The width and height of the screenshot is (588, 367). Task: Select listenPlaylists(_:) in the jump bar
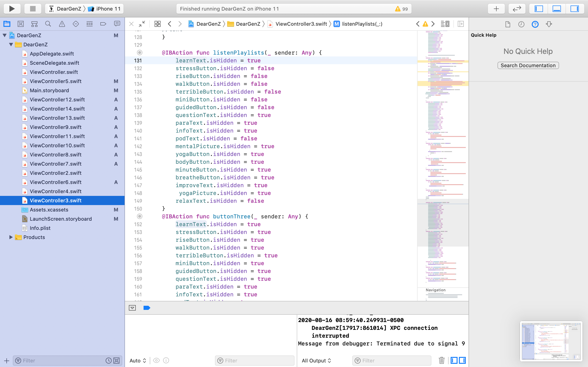click(362, 24)
